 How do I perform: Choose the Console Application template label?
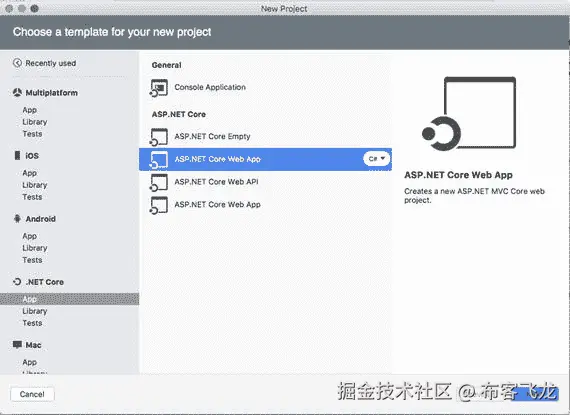(x=210, y=87)
